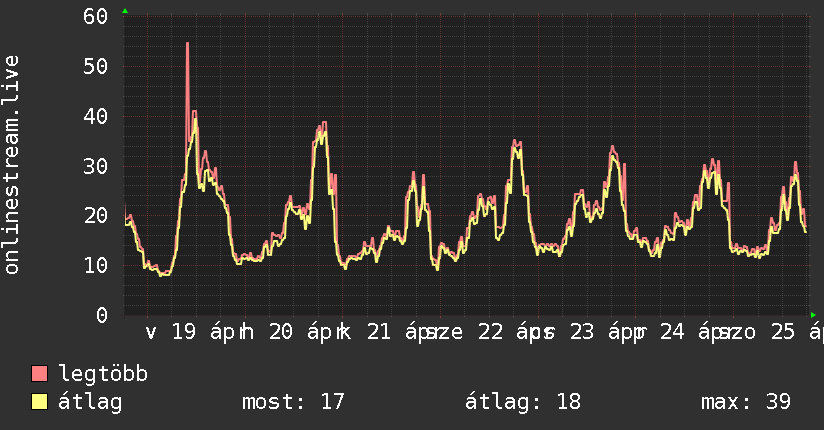Screen dimensions: 824x430
Task: Click the '19 ápr' date label
Action: (206, 333)
